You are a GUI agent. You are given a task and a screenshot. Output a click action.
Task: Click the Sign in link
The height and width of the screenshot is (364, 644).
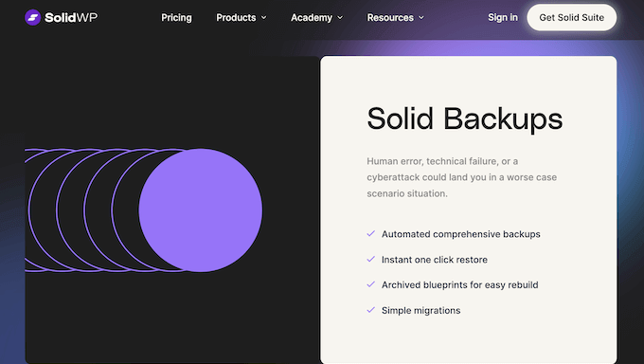[x=503, y=17]
